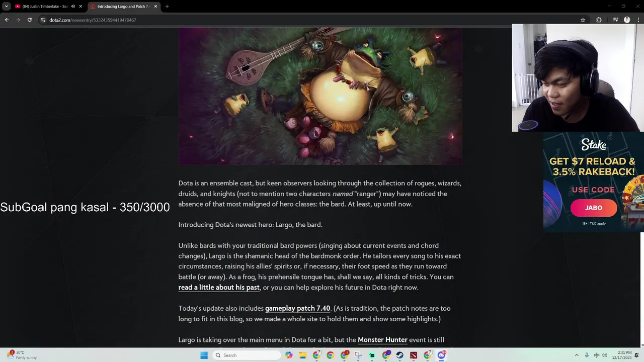The image size is (644, 362).
Task: Click the webcam overlay of the streamer
Action: [578, 78]
